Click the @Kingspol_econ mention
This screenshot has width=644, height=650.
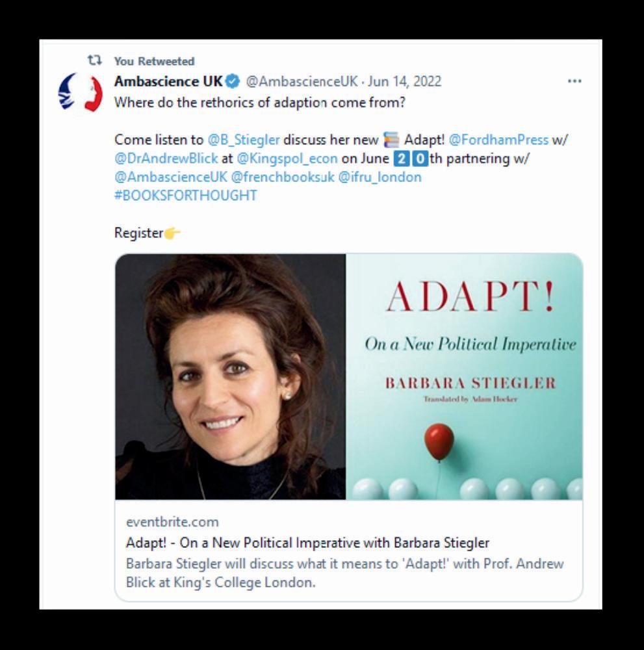(x=287, y=159)
